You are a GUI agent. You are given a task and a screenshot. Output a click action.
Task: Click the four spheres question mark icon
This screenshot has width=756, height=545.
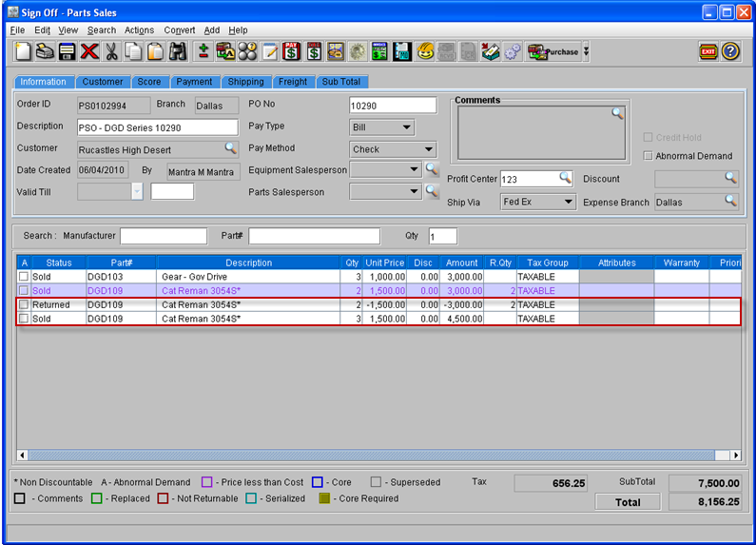[247, 51]
